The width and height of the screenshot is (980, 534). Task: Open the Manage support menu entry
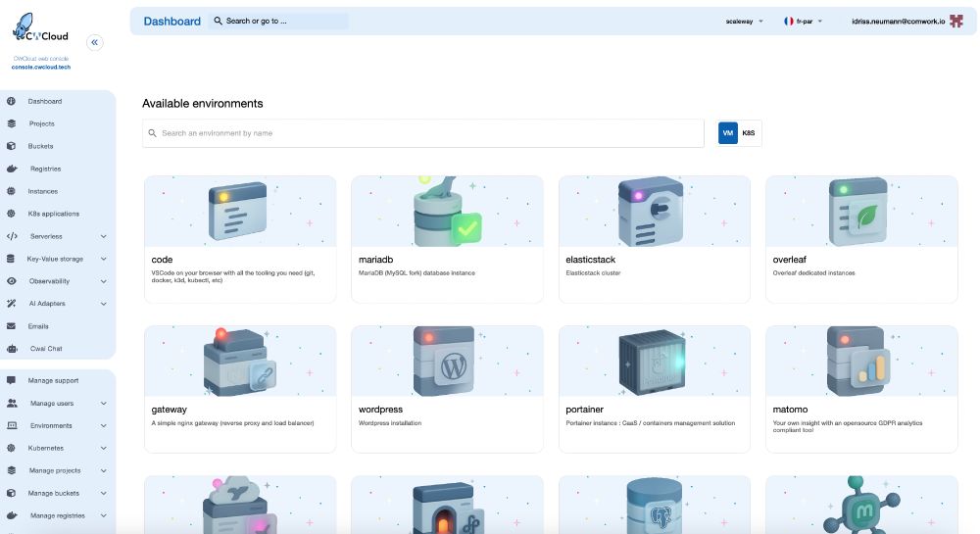coord(57,380)
